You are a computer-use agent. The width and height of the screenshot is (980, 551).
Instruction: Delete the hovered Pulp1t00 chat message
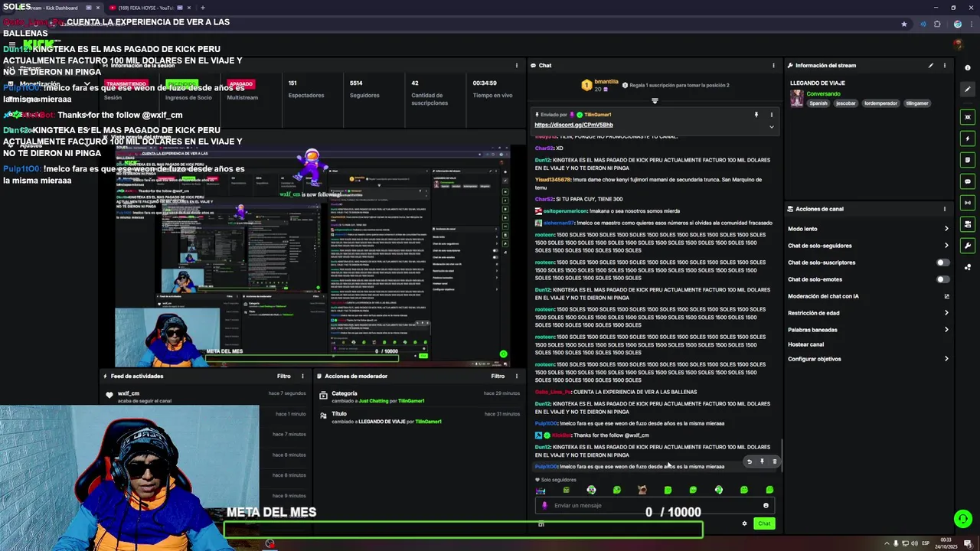774,461
